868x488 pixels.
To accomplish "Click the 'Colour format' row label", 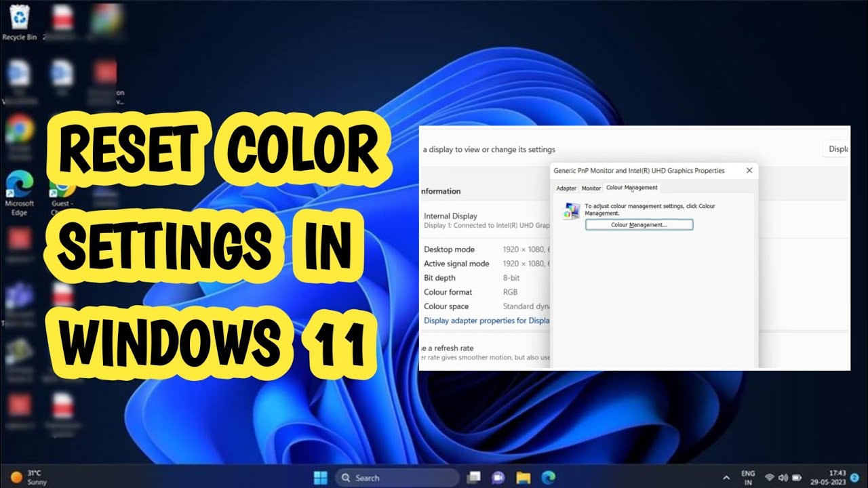I will (448, 292).
